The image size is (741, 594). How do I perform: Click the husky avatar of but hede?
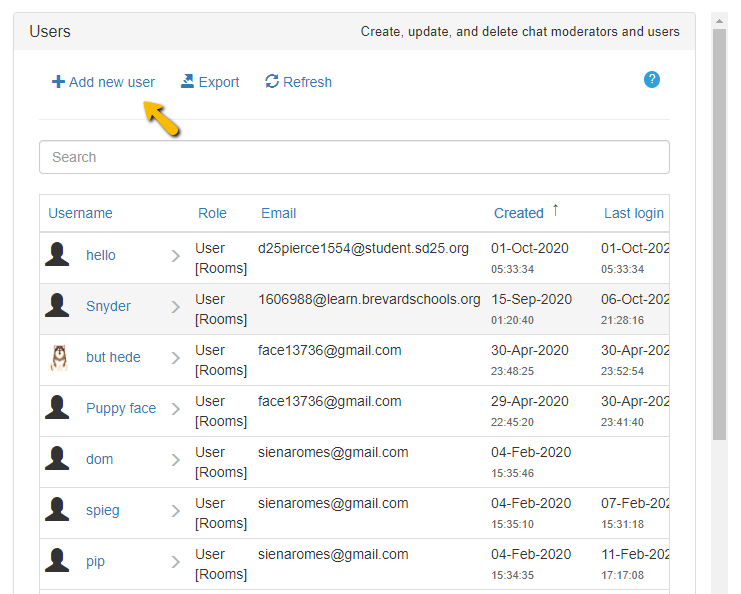(58, 358)
